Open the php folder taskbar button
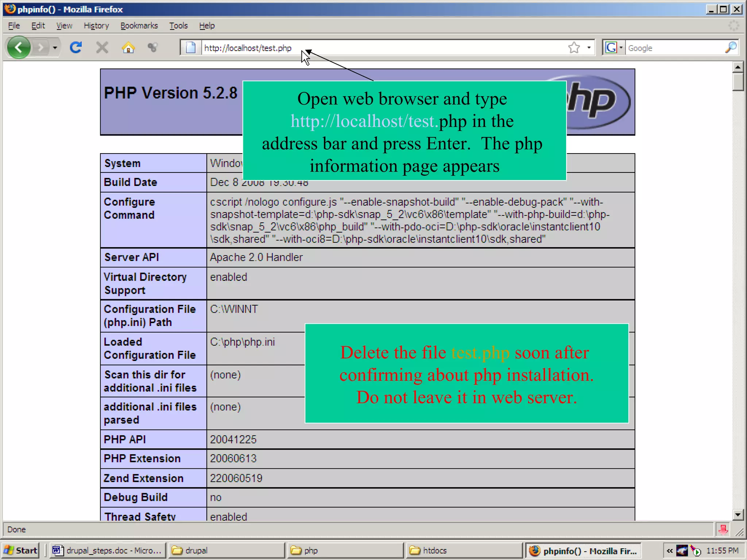The width and height of the screenshot is (747, 560). pyautogui.click(x=346, y=551)
